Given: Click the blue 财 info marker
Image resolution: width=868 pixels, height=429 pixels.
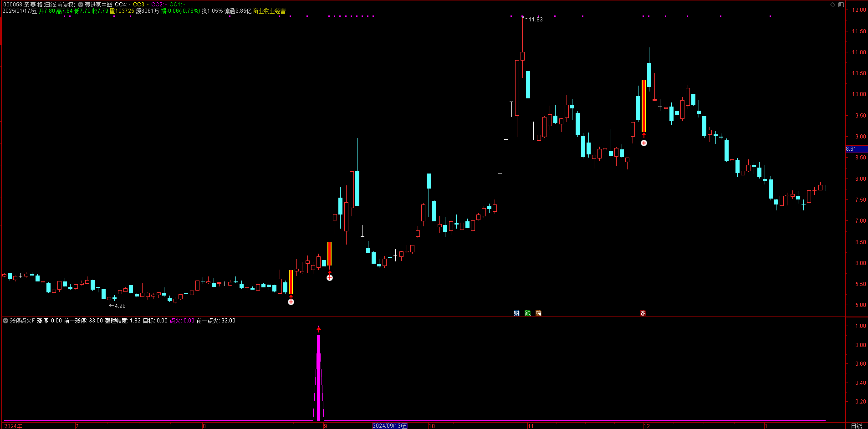Looking at the screenshot, I should tap(516, 313).
